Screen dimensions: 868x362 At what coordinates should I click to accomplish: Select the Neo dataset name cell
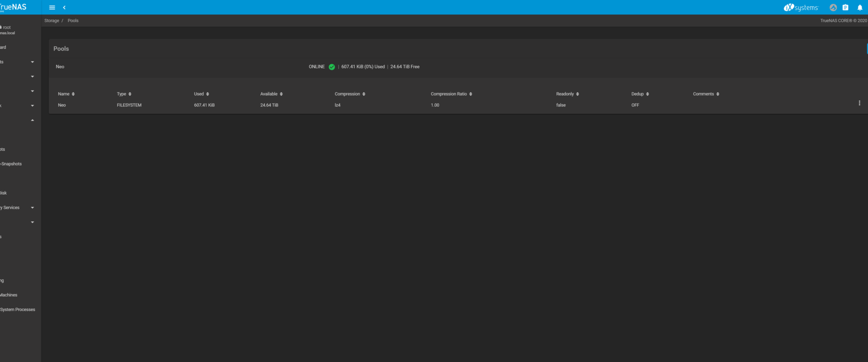tap(62, 105)
